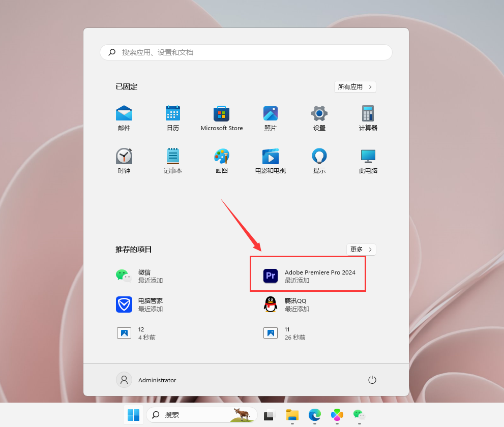Click the taskbar search box (搜索)

click(202, 415)
